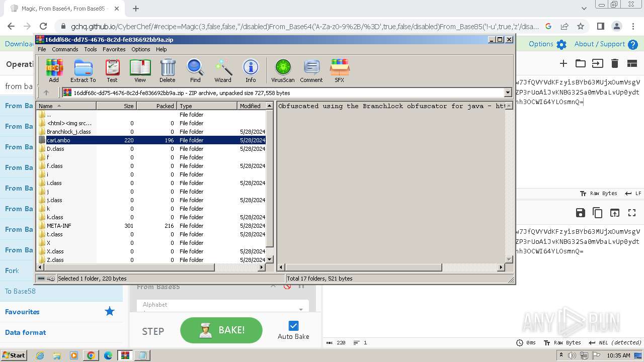Click comment pane horizontal scrollbar right arrow
Image resolution: width=644 pixels, height=362 pixels.
[501, 267]
